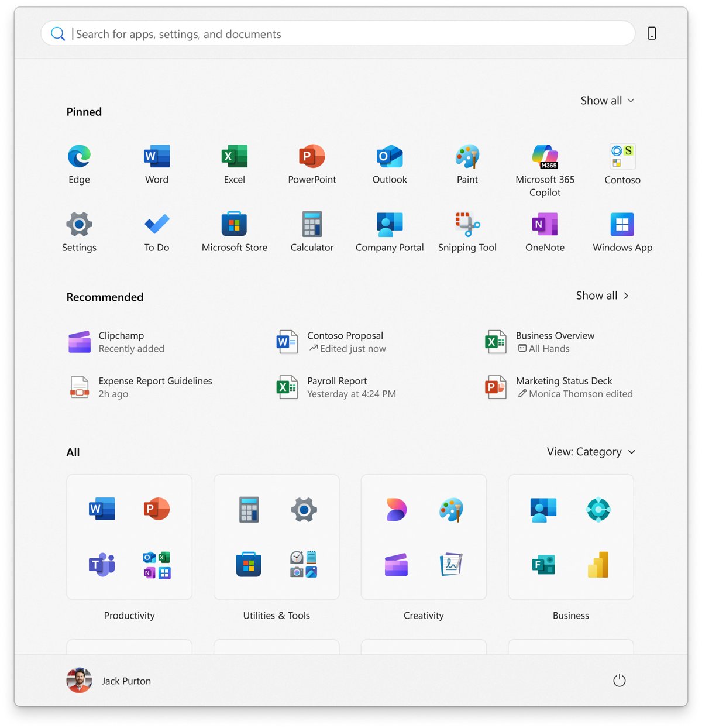Open the Marketing Status Deck presentation

coord(559,387)
